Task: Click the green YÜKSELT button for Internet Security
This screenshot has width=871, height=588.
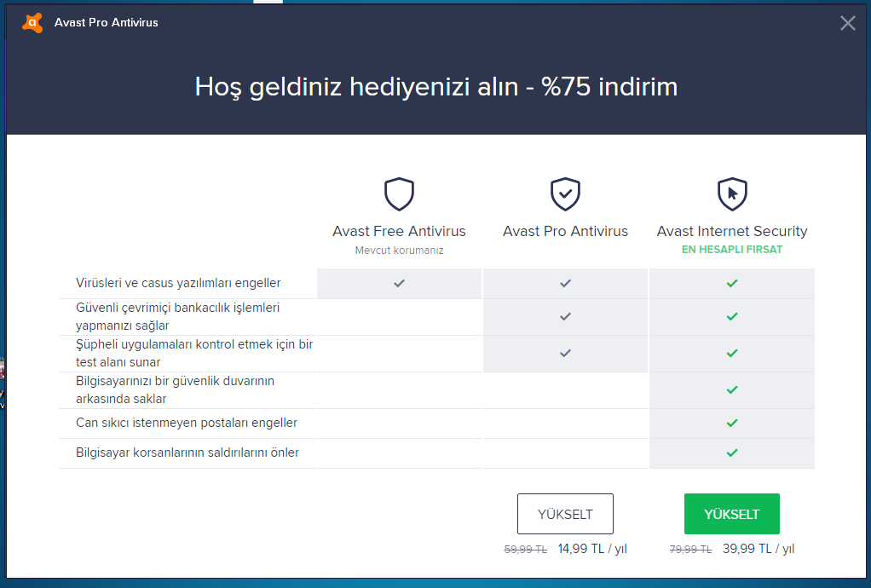Action: point(731,514)
